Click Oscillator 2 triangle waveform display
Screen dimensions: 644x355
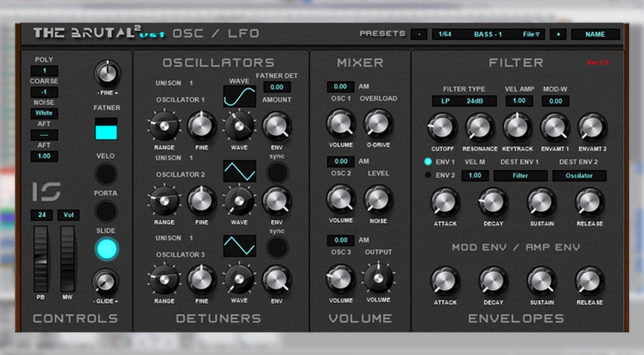pos(240,171)
